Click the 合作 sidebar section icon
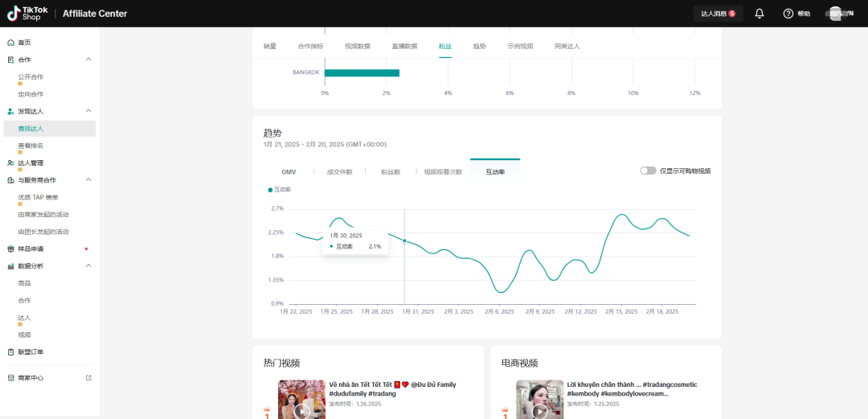This screenshot has width=868, height=419. tap(10, 60)
